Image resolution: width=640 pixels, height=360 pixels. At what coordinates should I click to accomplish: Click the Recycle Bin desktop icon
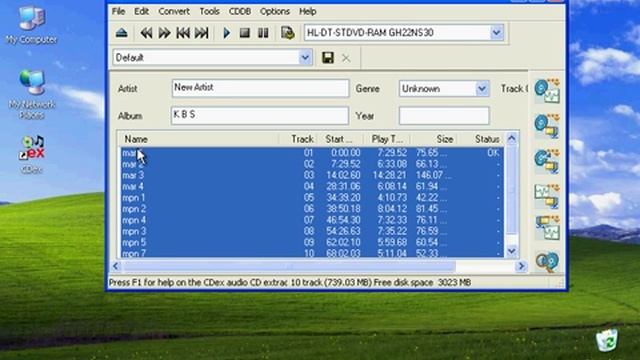tap(607, 340)
